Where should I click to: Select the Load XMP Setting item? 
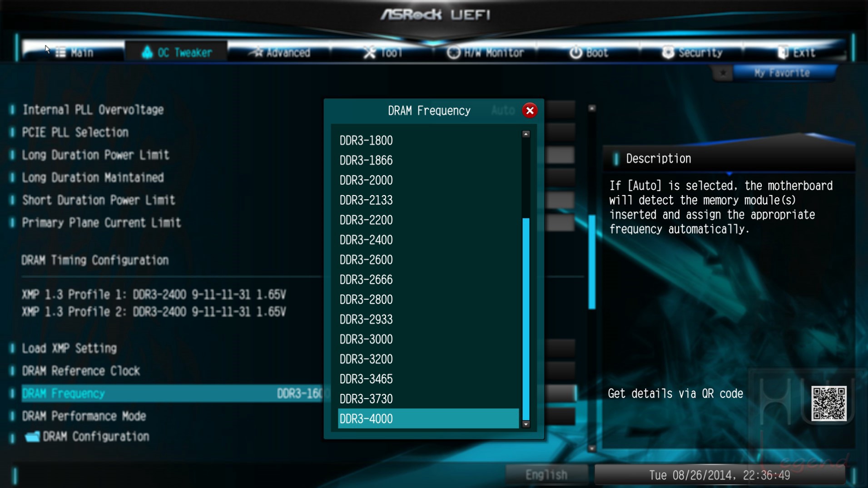tap(69, 348)
